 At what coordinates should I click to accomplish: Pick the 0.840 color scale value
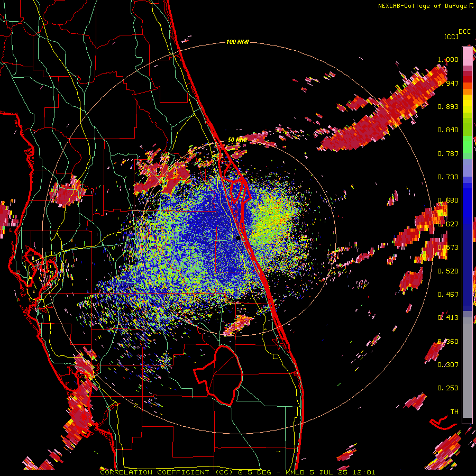click(448, 130)
